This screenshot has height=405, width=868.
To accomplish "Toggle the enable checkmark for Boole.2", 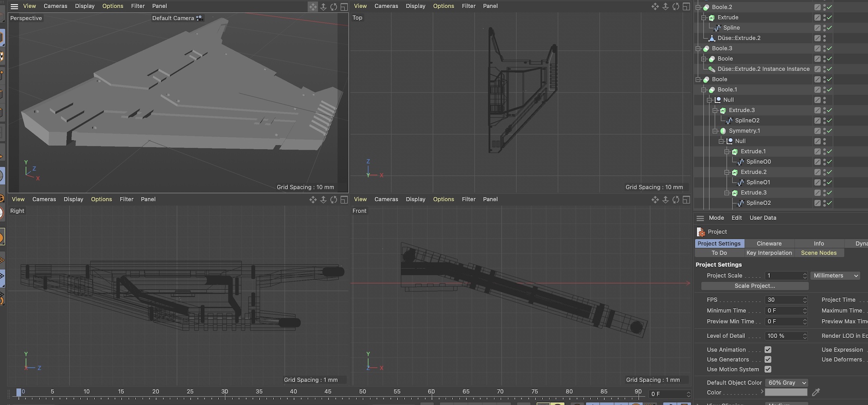I will (x=830, y=7).
